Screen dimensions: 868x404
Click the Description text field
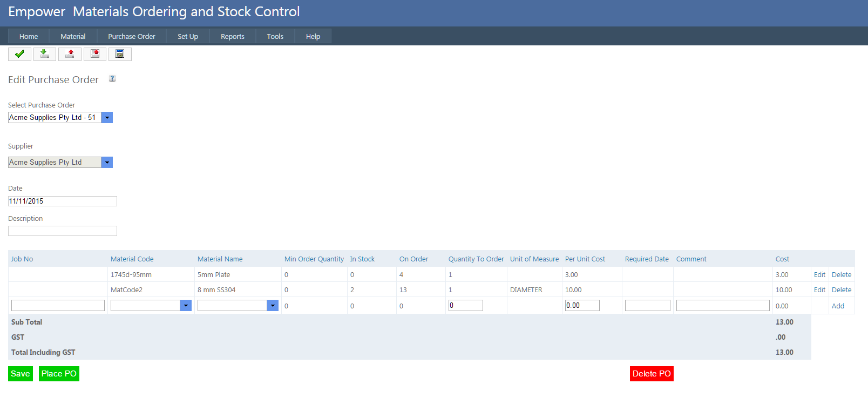(x=63, y=231)
